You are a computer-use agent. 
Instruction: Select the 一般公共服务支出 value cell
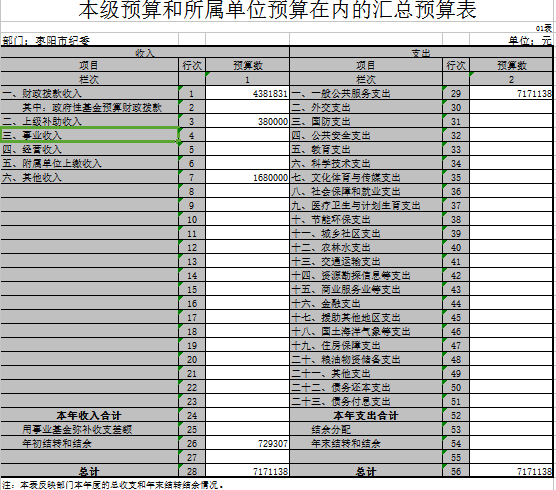[x=511, y=93]
